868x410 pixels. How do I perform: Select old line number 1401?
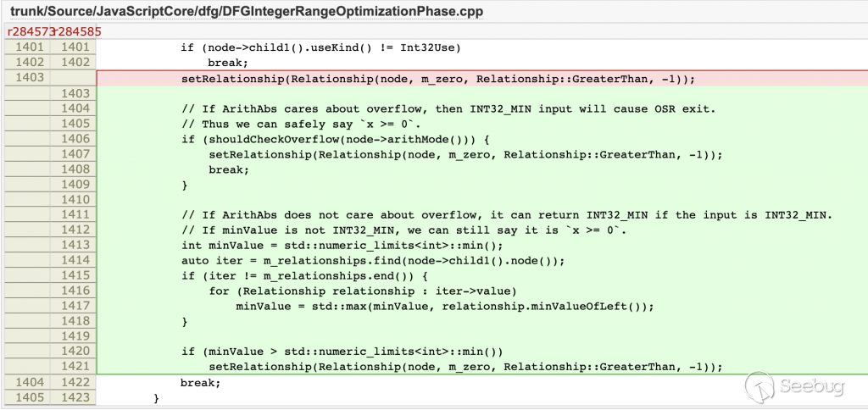(x=30, y=47)
